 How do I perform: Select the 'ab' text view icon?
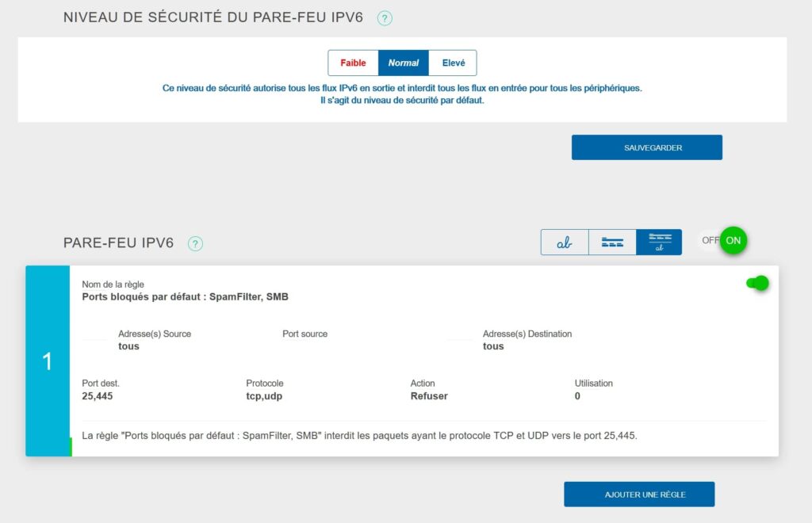(564, 242)
